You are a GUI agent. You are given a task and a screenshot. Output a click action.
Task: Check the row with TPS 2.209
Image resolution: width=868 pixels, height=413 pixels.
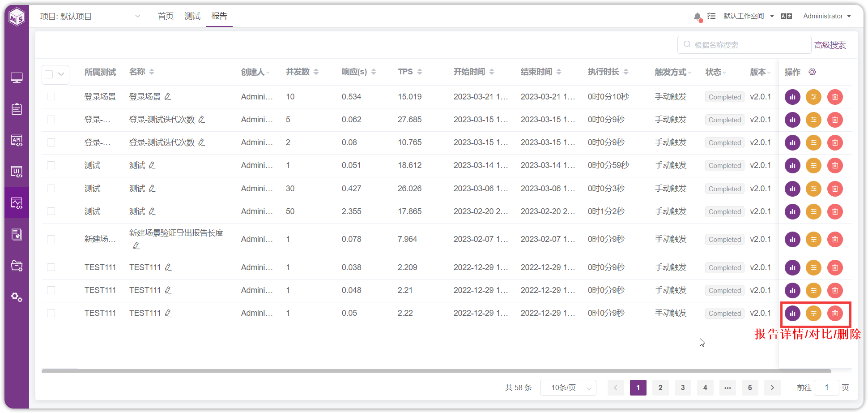[51, 267]
